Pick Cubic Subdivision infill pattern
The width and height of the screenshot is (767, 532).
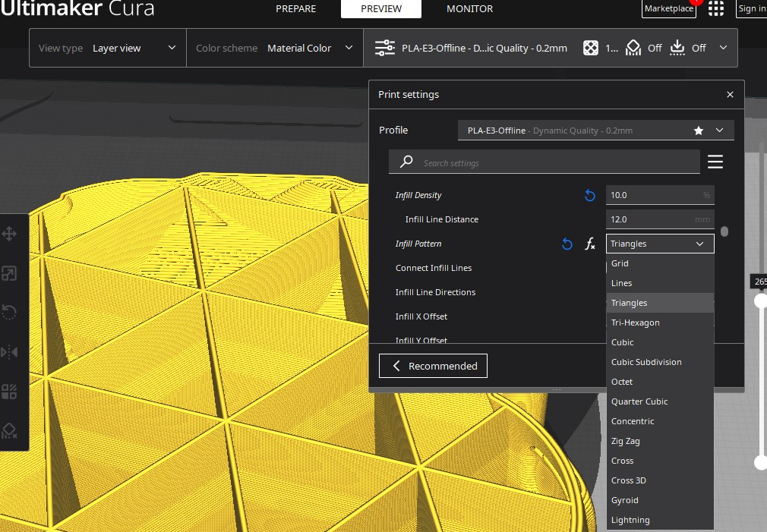[646, 362]
